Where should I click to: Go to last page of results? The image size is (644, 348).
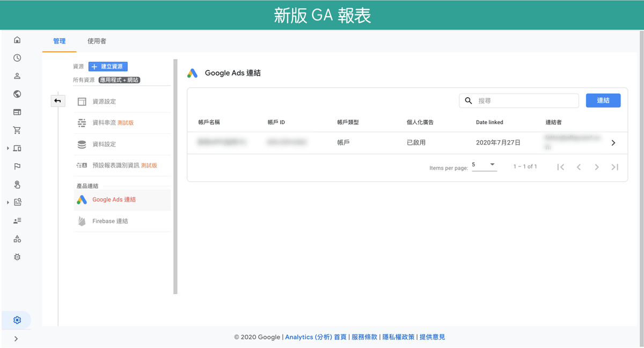(x=615, y=167)
